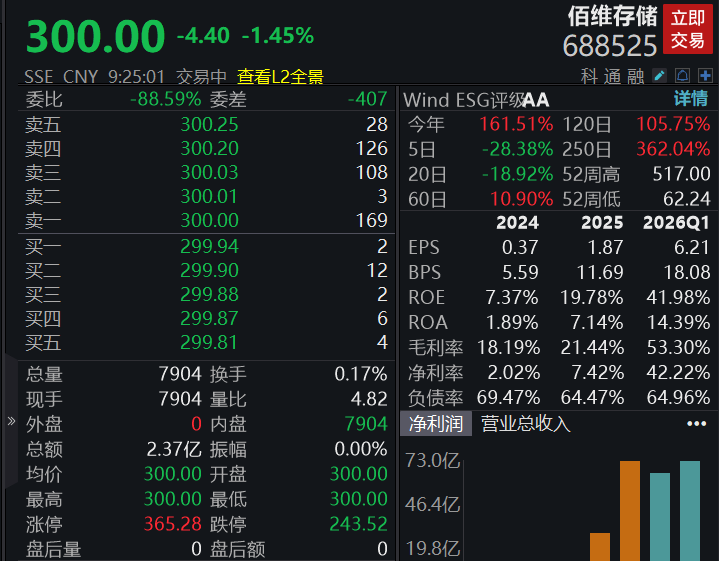Screen dimensions: 719x561
Task: Click the 2026Q1 column header
Action: coord(676,223)
